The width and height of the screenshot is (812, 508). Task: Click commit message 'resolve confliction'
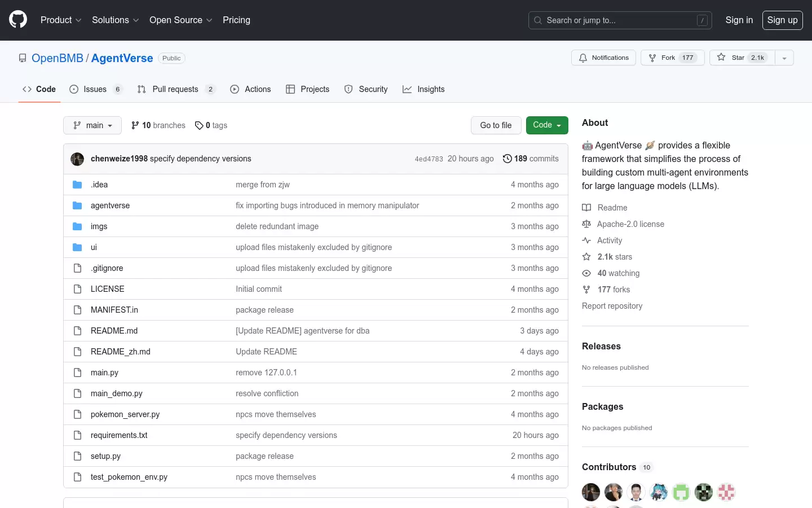(267, 393)
